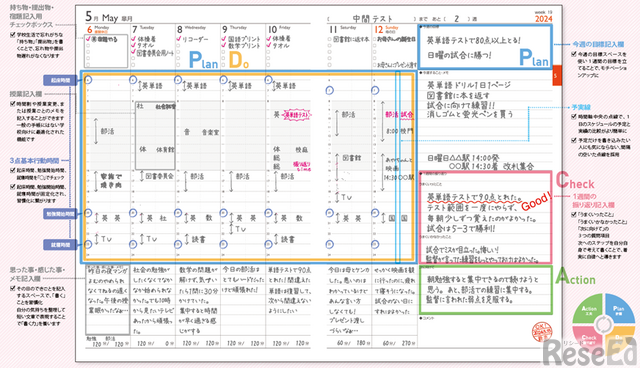Viewport: 640px width, 368px height.
Task: Click the 授業記入欄 heading
Action: pos(26,94)
